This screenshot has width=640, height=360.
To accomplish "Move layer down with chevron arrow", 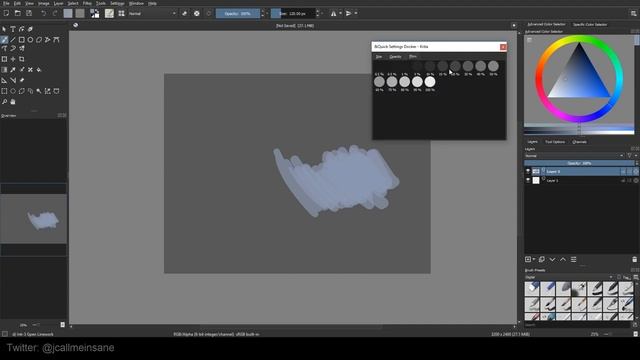I will [552, 260].
